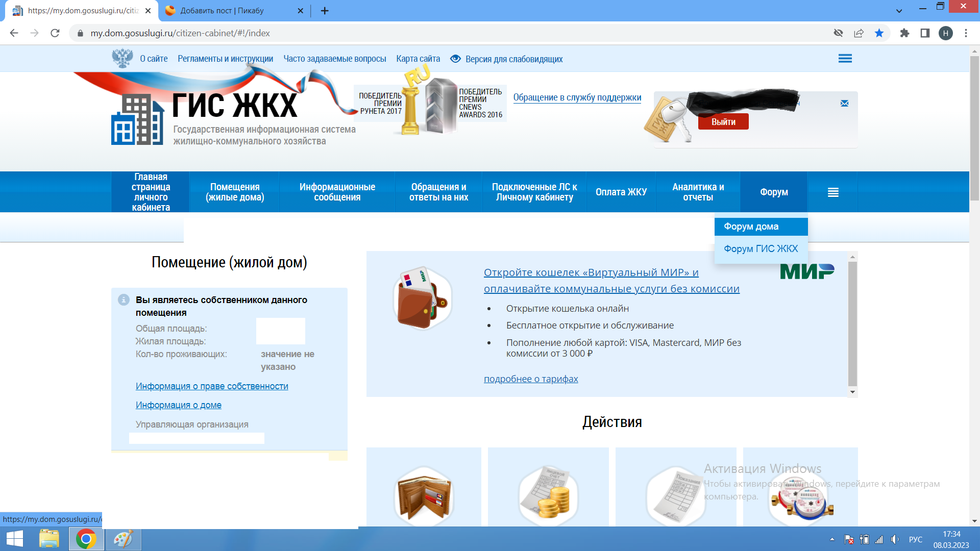Click the Russian coat of arms icon
Image resolution: width=980 pixels, height=551 pixels.
pyautogui.click(x=122, y=58)
